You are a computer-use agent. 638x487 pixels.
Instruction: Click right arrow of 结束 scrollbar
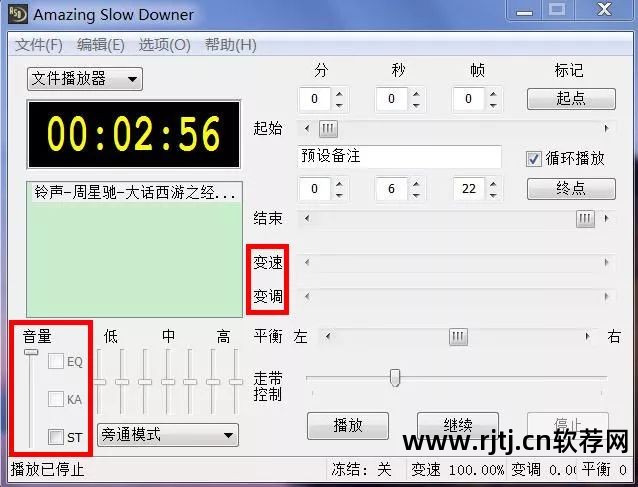pyautogui.click(x=606, y=218)
